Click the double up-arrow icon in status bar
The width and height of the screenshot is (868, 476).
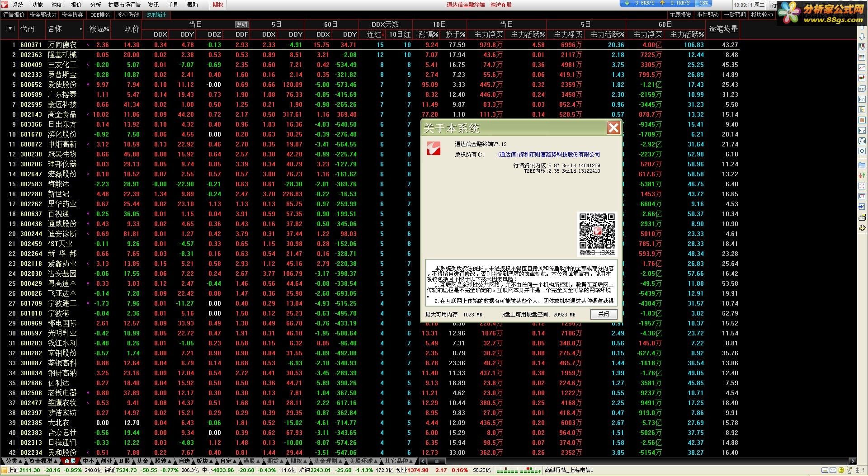[x=857, y=470]
